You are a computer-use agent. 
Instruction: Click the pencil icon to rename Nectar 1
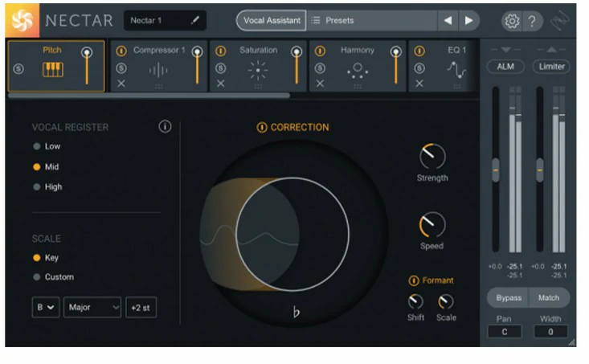tap(194, 20)
